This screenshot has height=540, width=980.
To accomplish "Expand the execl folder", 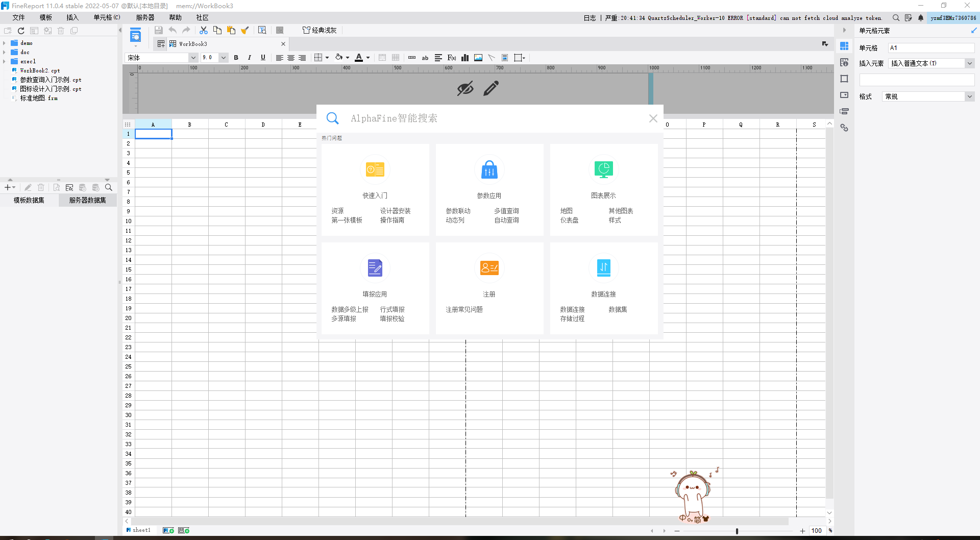I will 4,62.
